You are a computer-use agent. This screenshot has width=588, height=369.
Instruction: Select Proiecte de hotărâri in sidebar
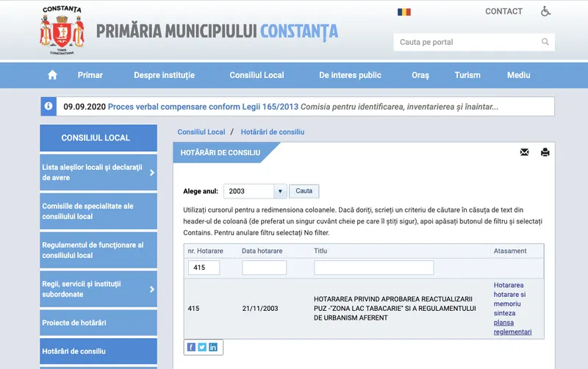pos(74,323)
